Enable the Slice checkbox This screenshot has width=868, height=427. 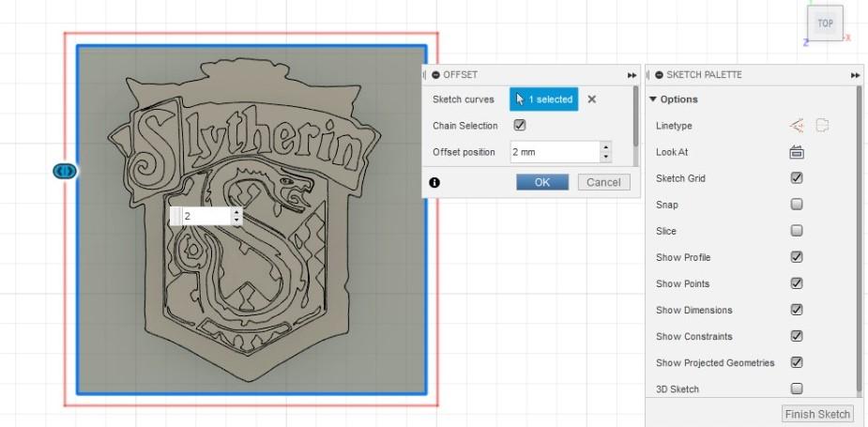pos(797,230)
